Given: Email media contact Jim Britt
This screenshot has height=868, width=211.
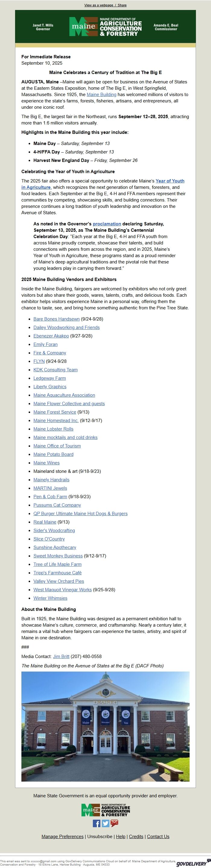Looking at the screenshot, I should tap(61, 656).
